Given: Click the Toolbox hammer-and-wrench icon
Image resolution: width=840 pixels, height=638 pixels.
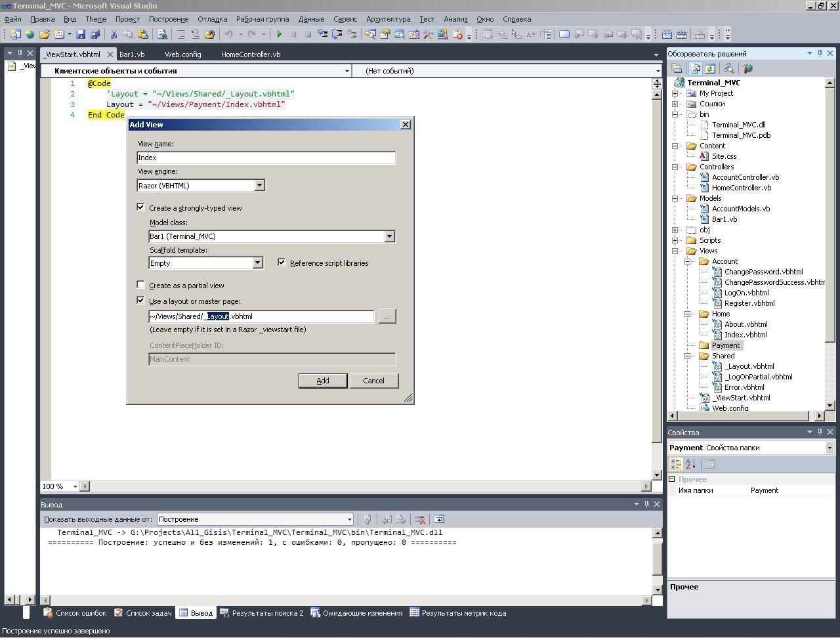Looking at the screenshot, I should pyautogui.click(x=428, y=34).
